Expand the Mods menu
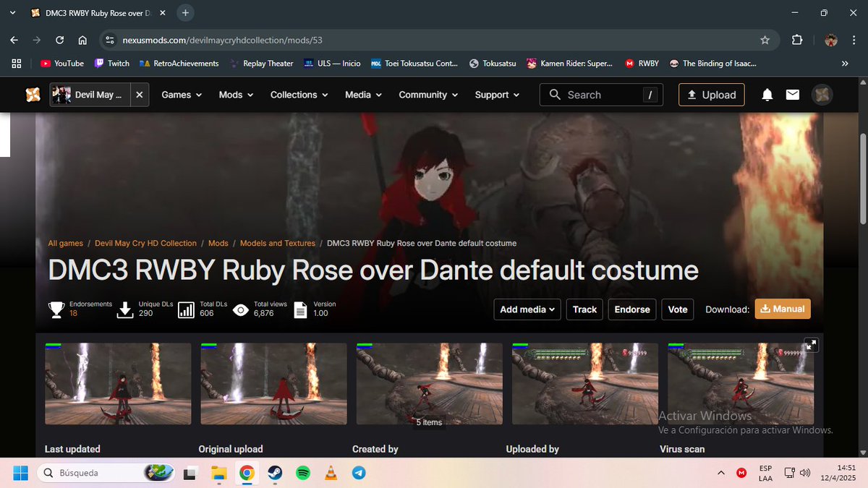This screenshot has width=868, height=488. pyautogui.click(x=237, y=95)
